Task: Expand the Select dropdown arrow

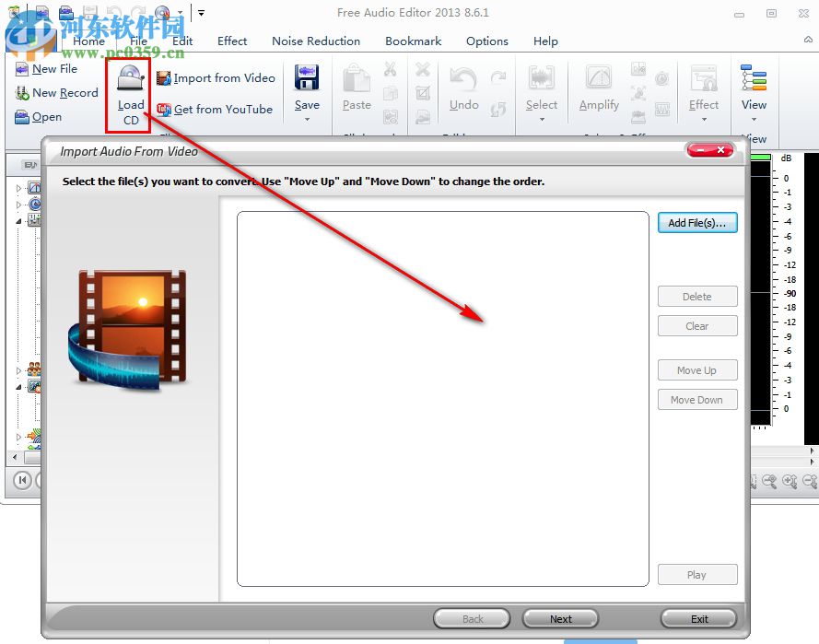Action: 542,120
